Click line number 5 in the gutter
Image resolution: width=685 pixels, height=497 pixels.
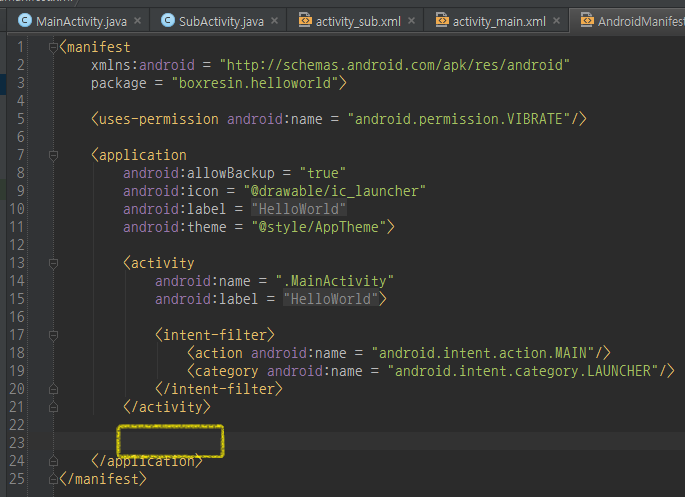[21, 119]
